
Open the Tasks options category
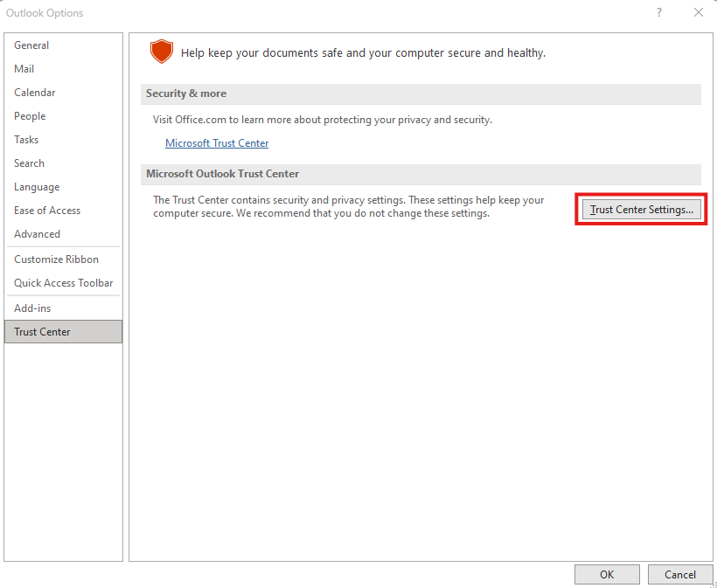(x=26, y=140)
